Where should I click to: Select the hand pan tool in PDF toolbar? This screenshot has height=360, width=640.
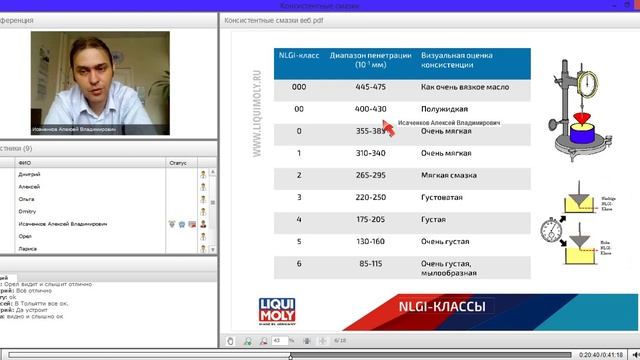[x=230, y=341]
